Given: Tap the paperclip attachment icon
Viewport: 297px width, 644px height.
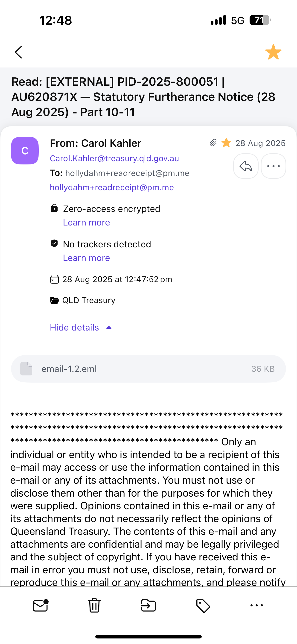Looking at the screenshot, I should [x=213, y=143].
